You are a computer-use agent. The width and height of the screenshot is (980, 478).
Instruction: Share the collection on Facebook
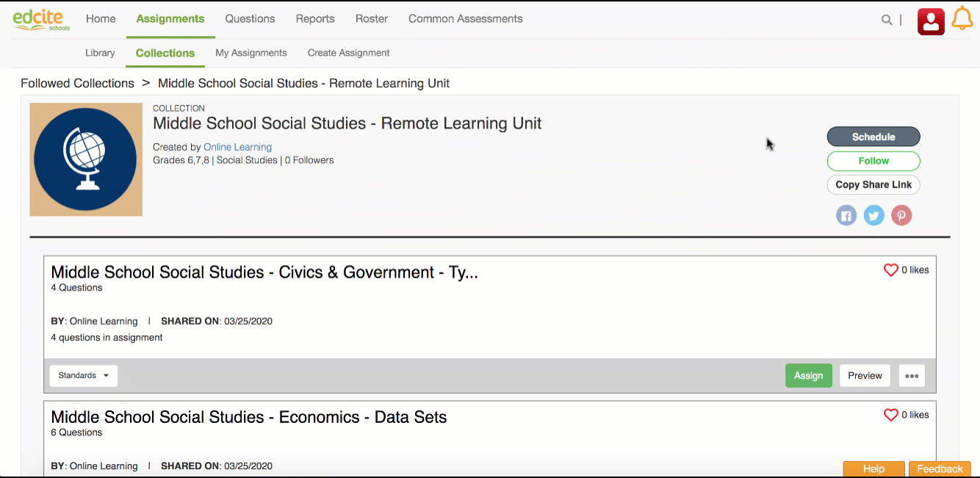click(846, 215)
